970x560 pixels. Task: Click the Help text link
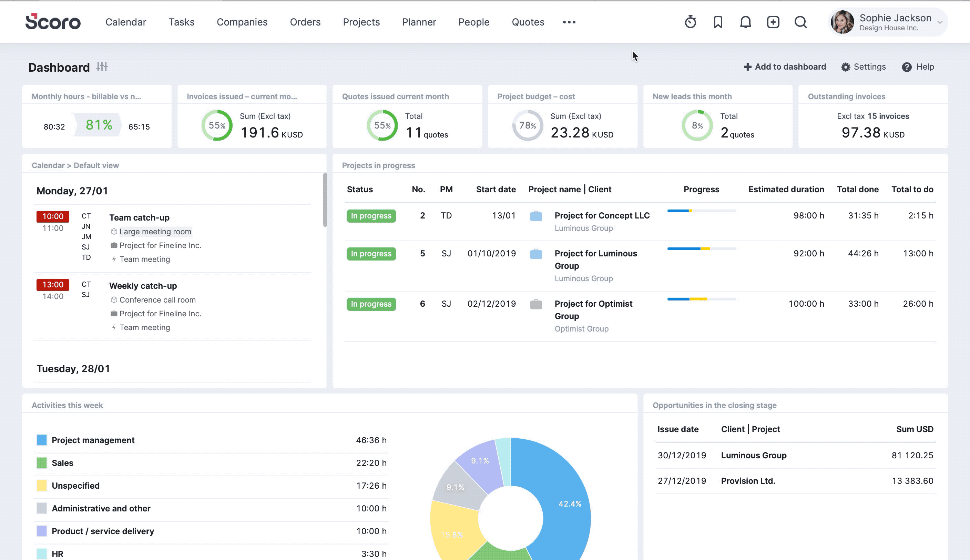(x=925, y=67)
